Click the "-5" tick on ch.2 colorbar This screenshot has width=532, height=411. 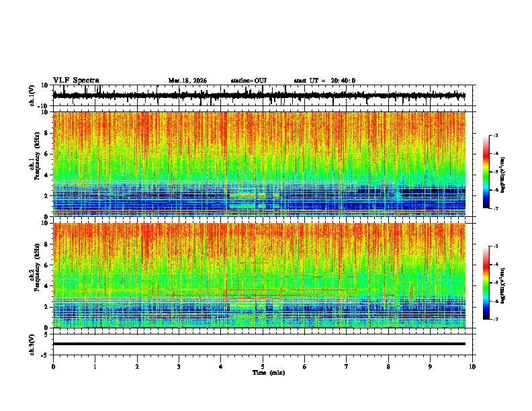tap(496, 283)
